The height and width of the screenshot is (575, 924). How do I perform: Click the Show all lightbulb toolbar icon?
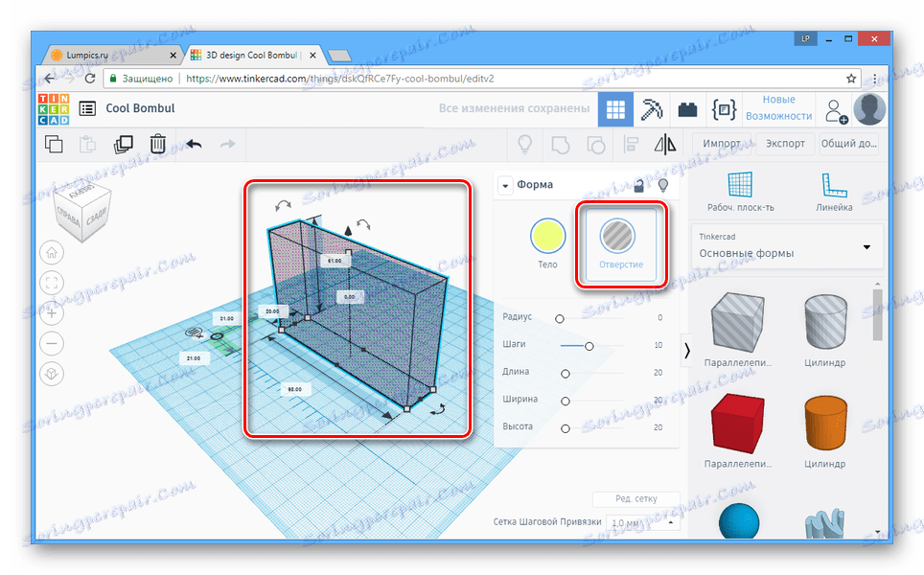524,144
